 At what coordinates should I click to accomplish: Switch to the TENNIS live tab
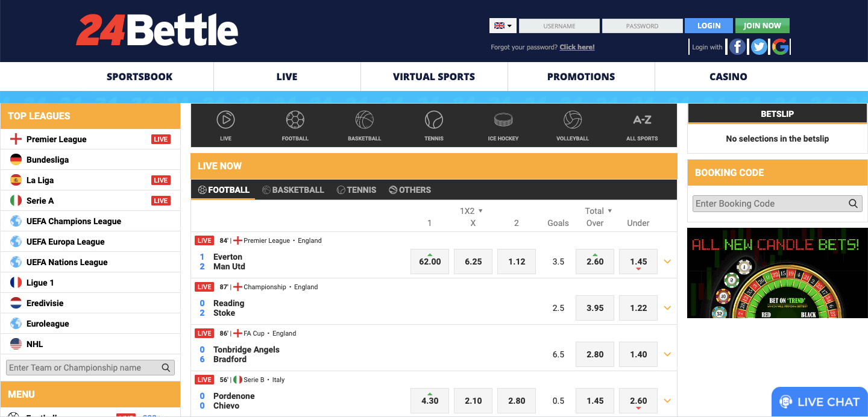[x=356, y=189]
